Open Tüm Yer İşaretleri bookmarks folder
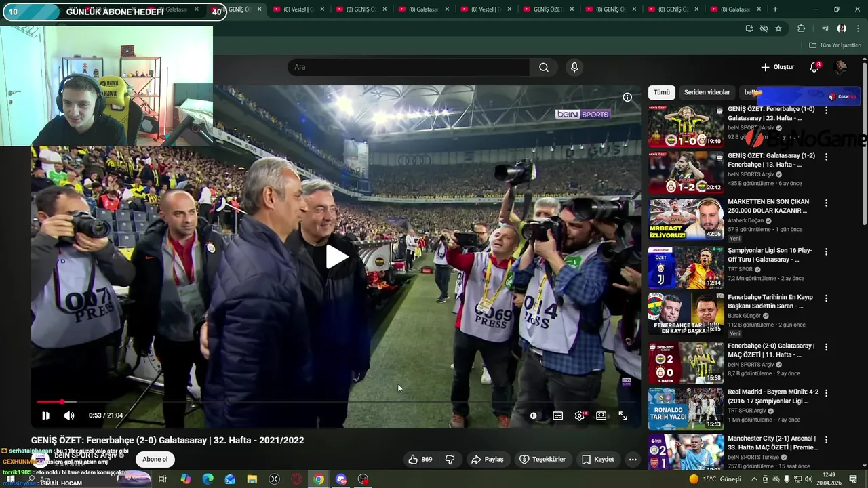 (x=835, y=45)
